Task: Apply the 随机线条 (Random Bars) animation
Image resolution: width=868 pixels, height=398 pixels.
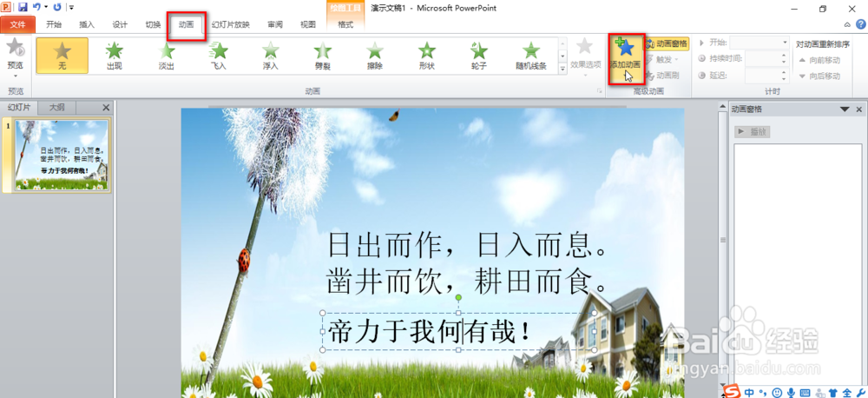Action: tap(530, 56)
